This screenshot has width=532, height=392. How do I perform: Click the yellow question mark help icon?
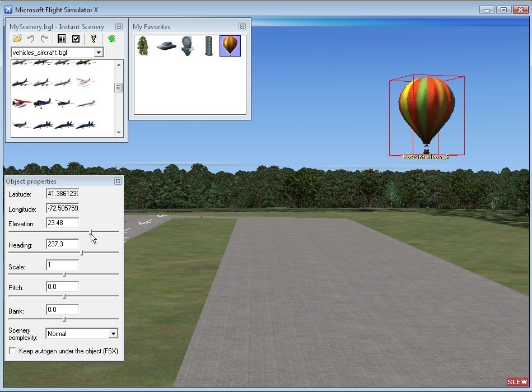click(94, 39)
